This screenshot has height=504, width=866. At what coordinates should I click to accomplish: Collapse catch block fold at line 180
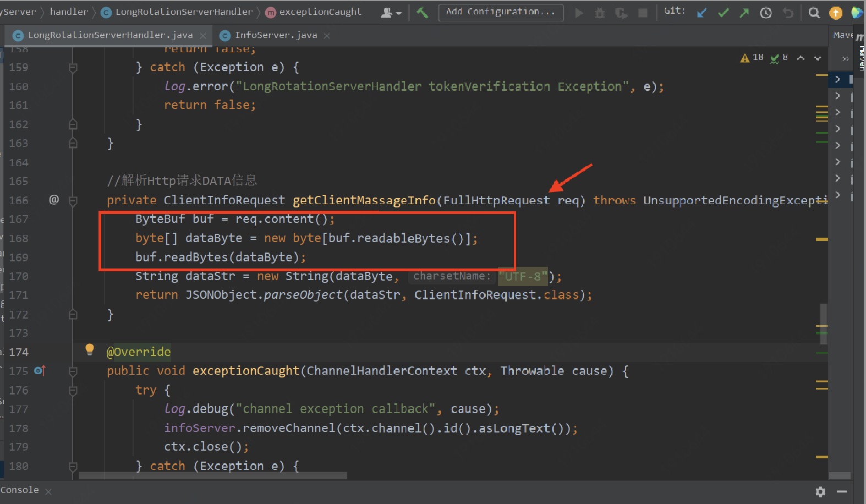[x=73, y=467]
